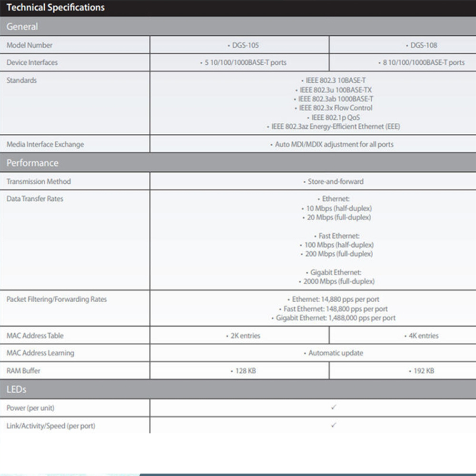476x476 pixels.
Task: Click the LEDs section header
Action: [x=16, y=389]
